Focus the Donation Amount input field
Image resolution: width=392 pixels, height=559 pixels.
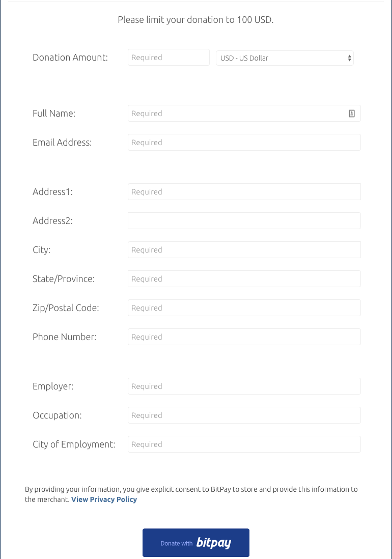click(169, 58)
